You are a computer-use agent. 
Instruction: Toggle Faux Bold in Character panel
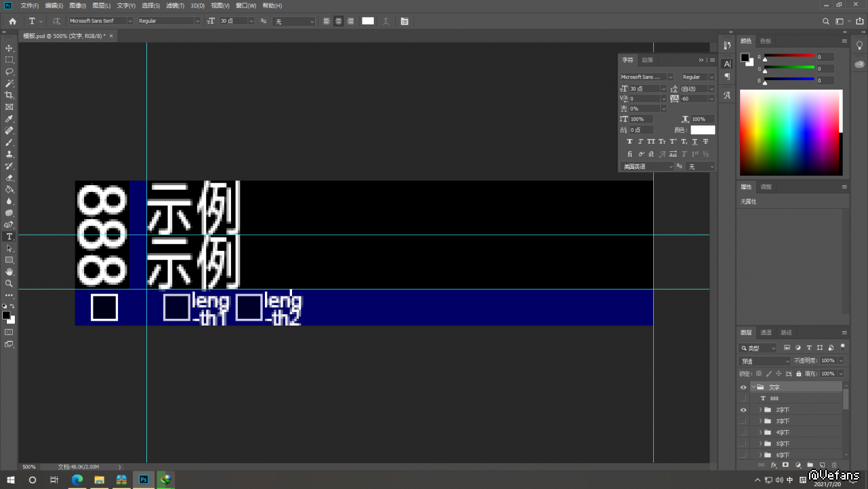click(629, 142)
